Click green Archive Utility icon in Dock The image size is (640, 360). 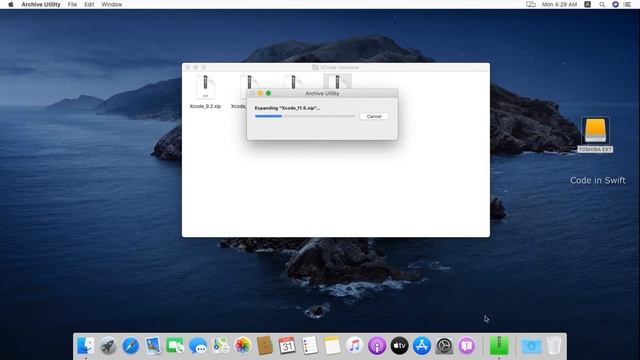coord(499,346)
